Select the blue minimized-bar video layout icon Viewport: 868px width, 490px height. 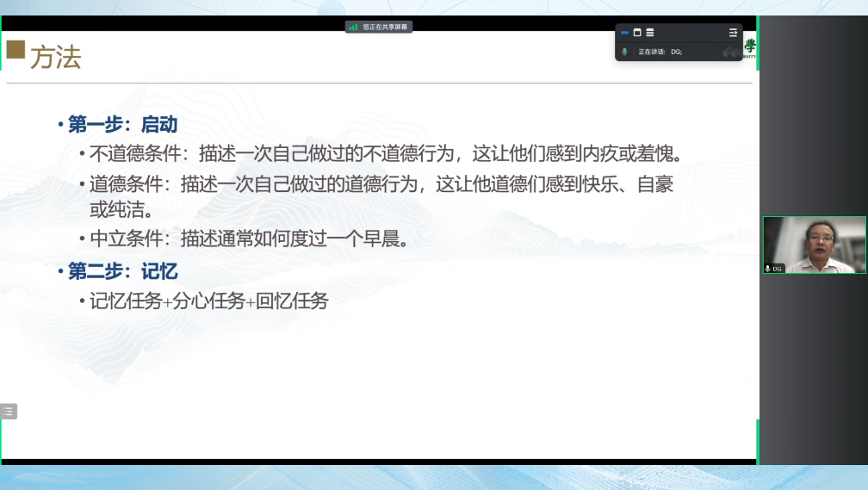(x=625, y=33)
